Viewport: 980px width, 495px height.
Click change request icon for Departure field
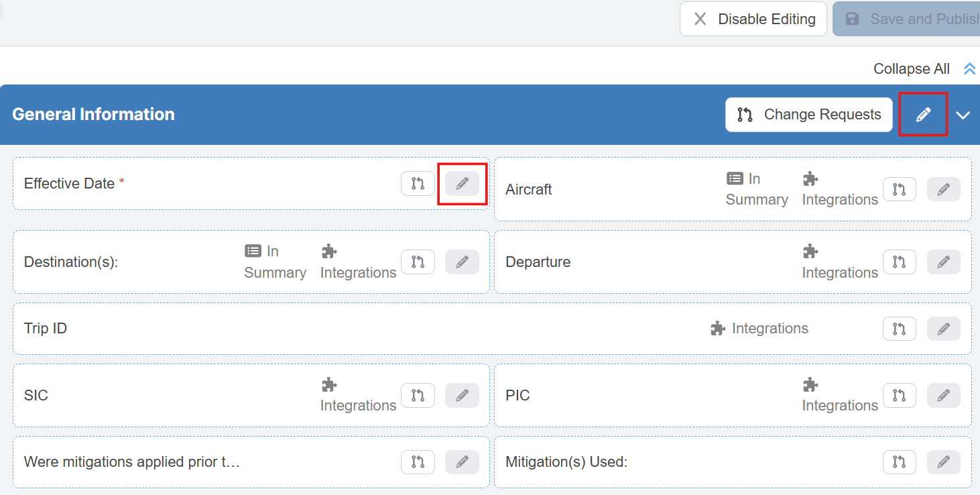pos(899,262)
